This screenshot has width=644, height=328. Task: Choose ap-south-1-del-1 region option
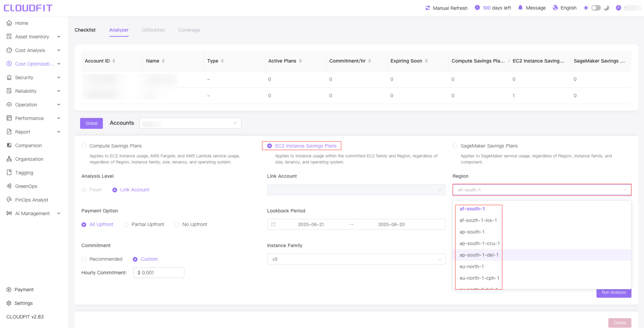(542, 255)
